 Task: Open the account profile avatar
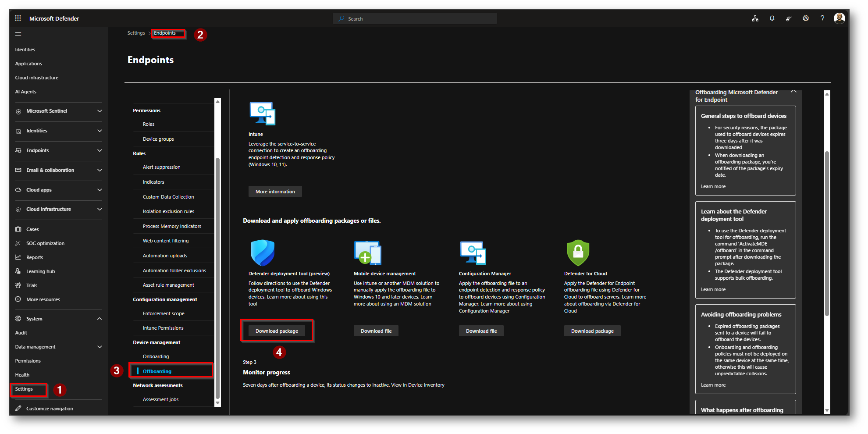(840, 18)
